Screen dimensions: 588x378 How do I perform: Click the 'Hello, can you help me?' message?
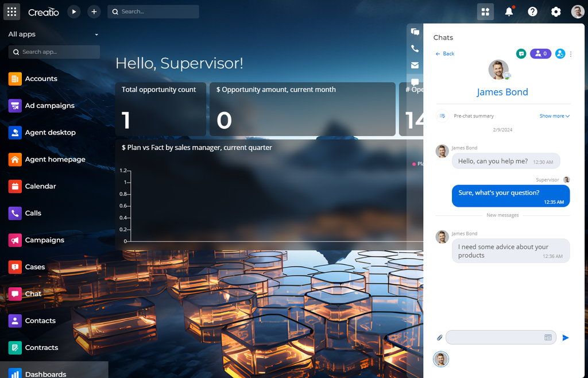click(x=506, y=161)
